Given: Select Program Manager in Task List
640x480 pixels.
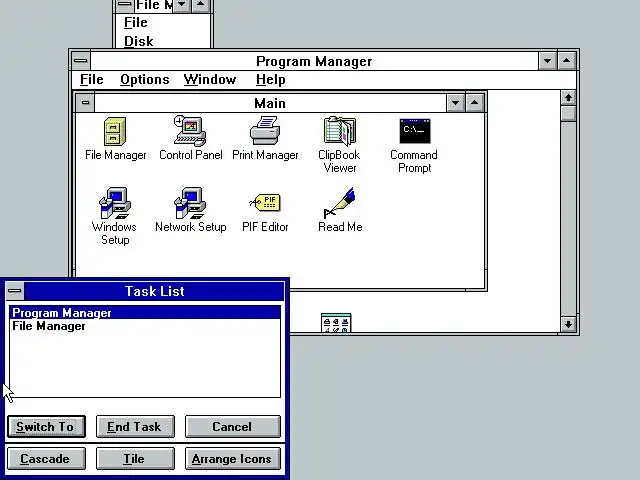Looking at the screenshot, I should click(145, 313).
